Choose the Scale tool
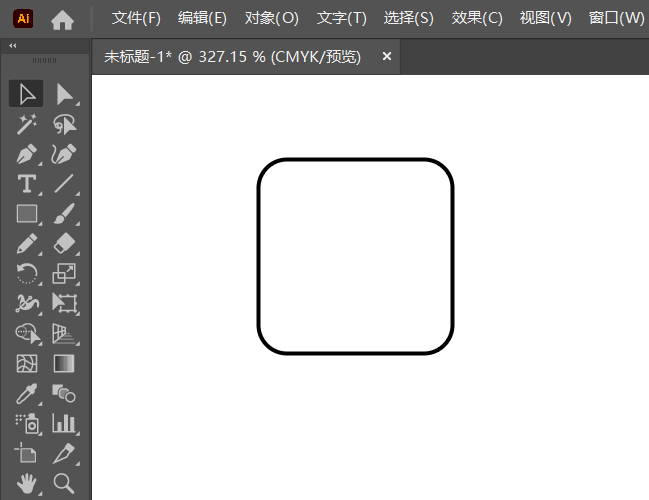The image size is (649, 500). tap(64, 274)
